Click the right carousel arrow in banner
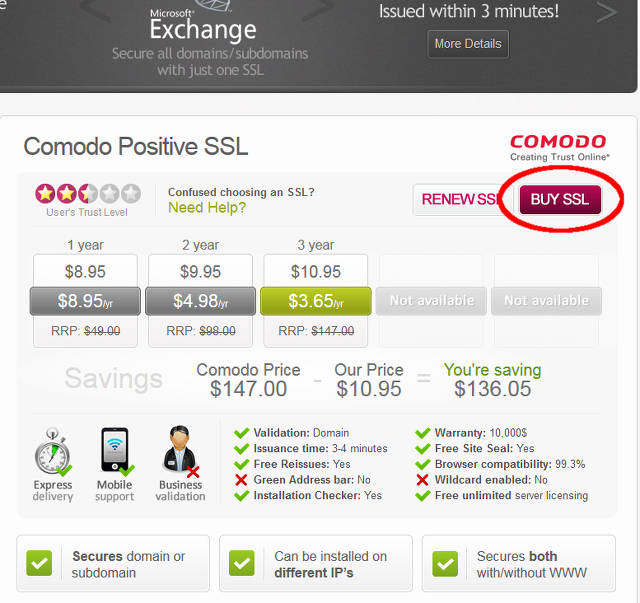The image size is (640, 603). pos(607,12)
